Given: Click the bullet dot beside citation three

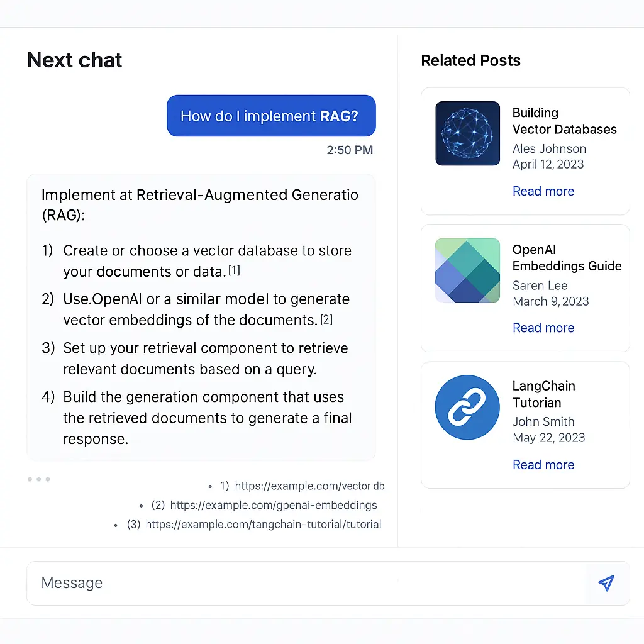Looking at the screenshot, I should click(x=116, y=525).
